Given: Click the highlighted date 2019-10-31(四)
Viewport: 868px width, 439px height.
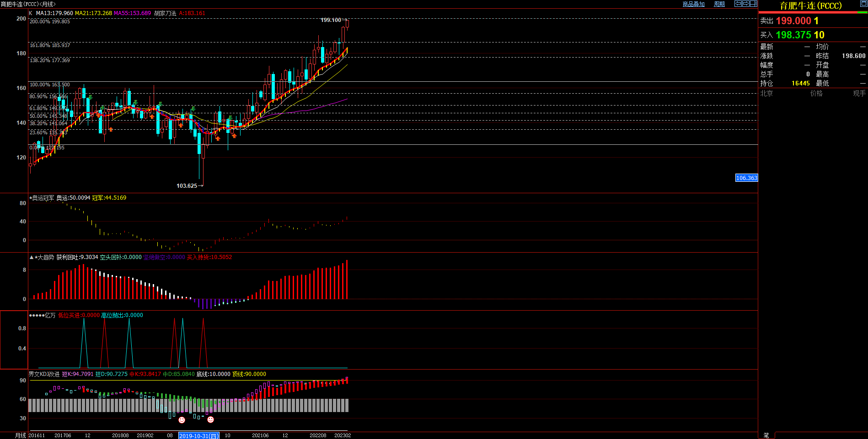Looking at the screenshot, I should [199, 436].
